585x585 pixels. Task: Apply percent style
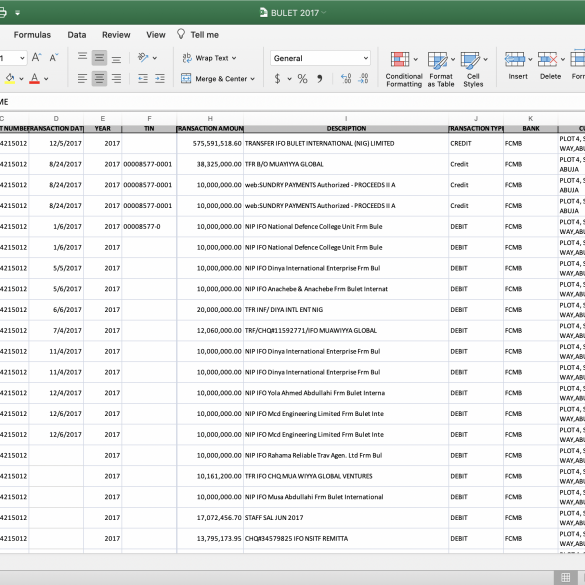point(303,79)
